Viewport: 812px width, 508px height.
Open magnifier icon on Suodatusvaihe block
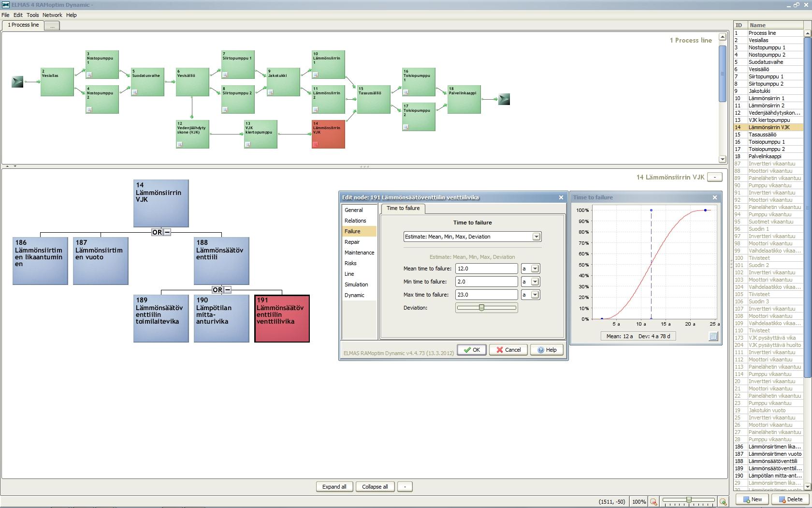pyautogui.click(x=135, y=92)
